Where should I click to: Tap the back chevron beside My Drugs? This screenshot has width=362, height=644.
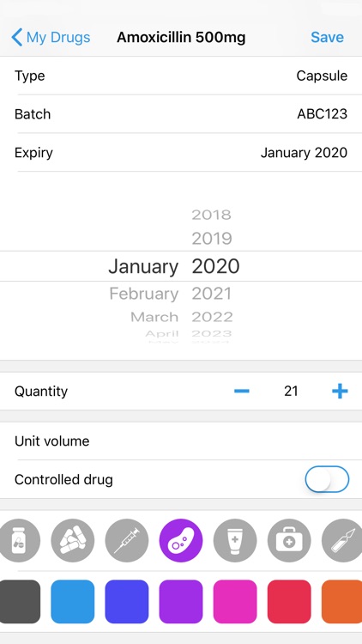click(x=17, y=38)
